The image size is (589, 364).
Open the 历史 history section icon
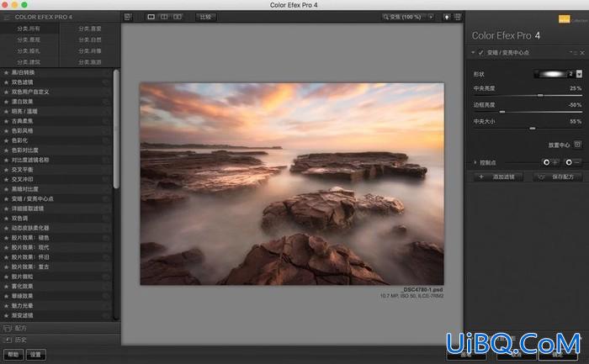pos(8,340)
